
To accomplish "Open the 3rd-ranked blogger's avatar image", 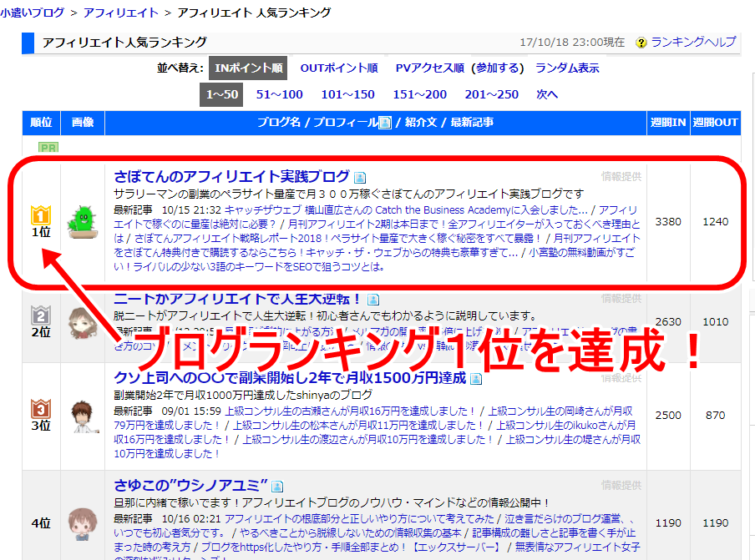I will pos(82,415).
